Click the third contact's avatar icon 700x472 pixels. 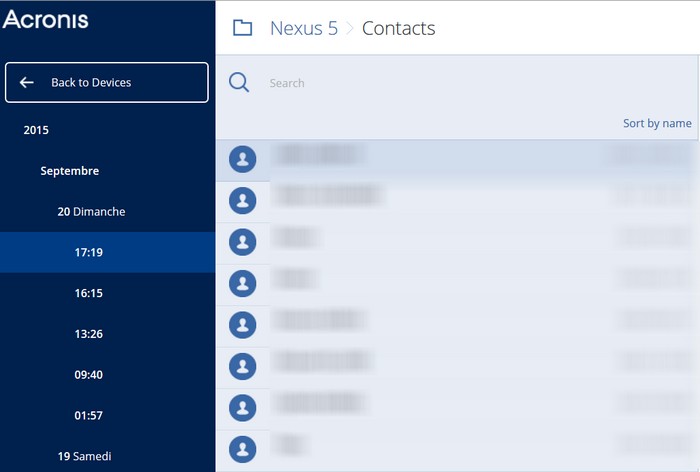(x=243, y=242)
